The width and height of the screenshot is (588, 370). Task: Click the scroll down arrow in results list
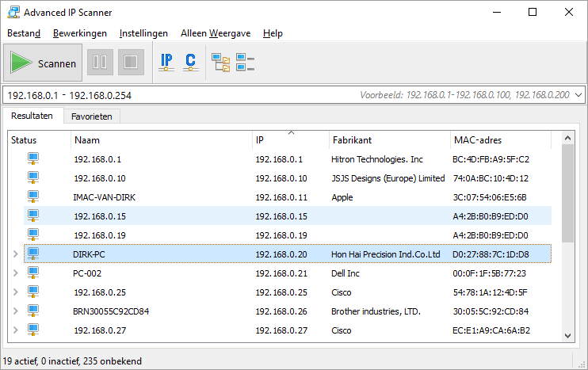tap(567, 335)
